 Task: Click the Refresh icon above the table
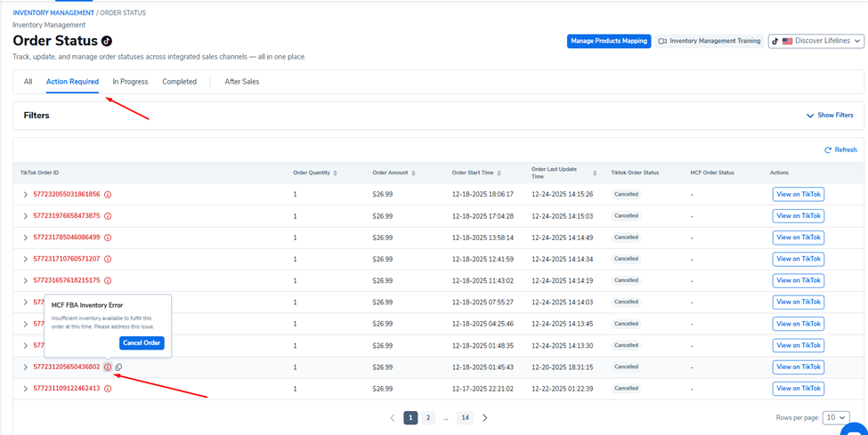coord(828,150)
